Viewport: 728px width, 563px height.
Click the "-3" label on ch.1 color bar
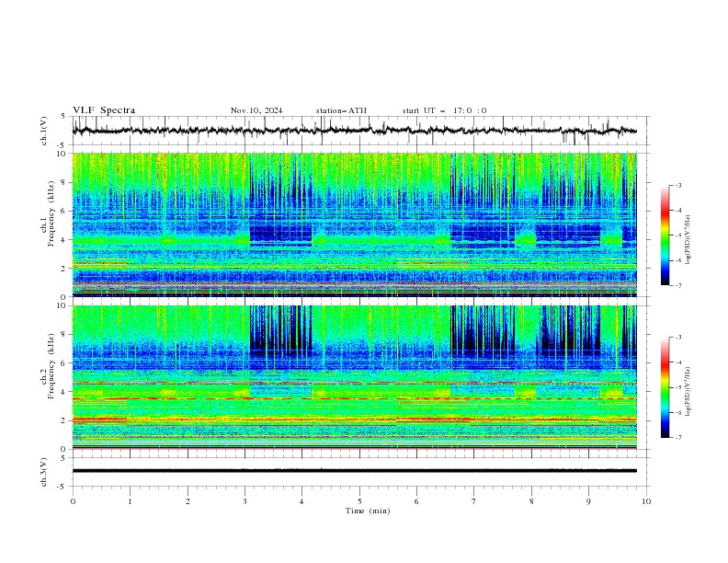pos(678,185)
